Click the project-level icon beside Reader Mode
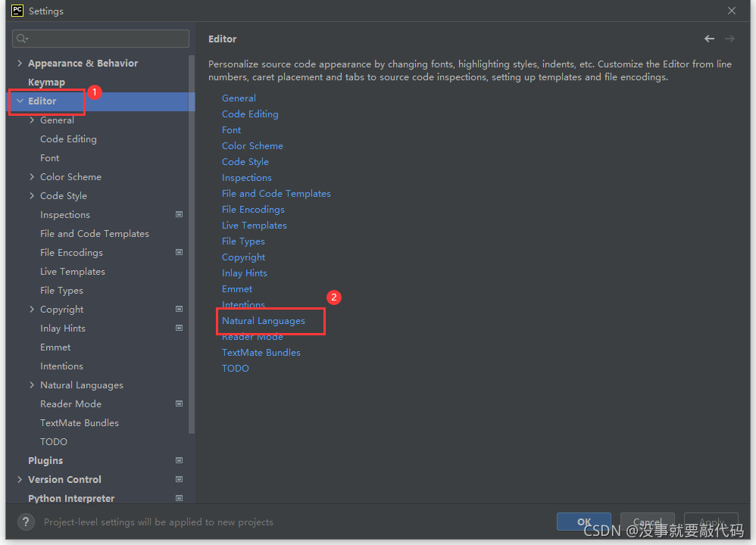Image resolution: width=756 pixels, height=545 pixels. pyautogui.click(x=179, y=403)
